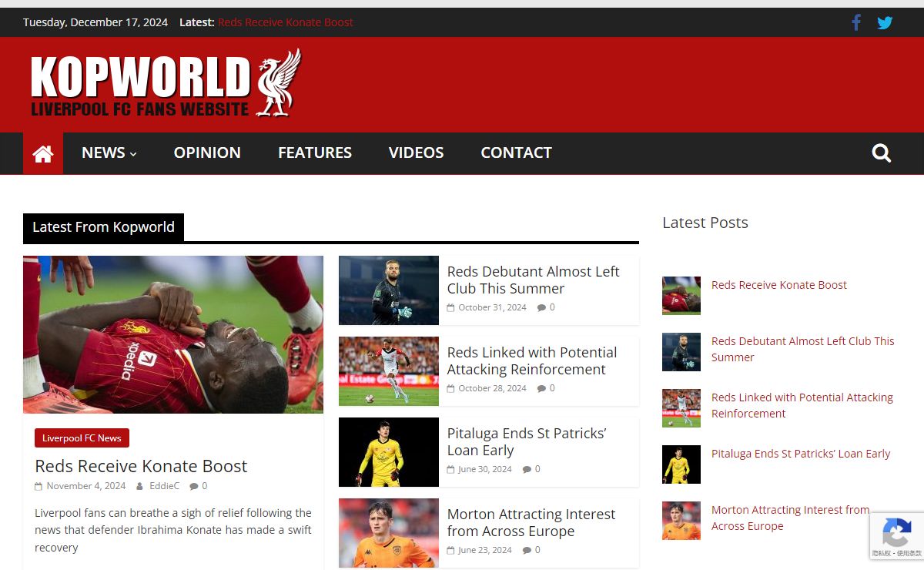Open the CONTACT menu item

pos(516,153)
